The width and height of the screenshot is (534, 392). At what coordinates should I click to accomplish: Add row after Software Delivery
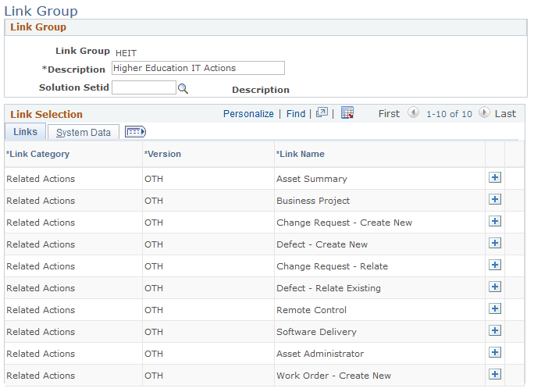tap(495, 330)
